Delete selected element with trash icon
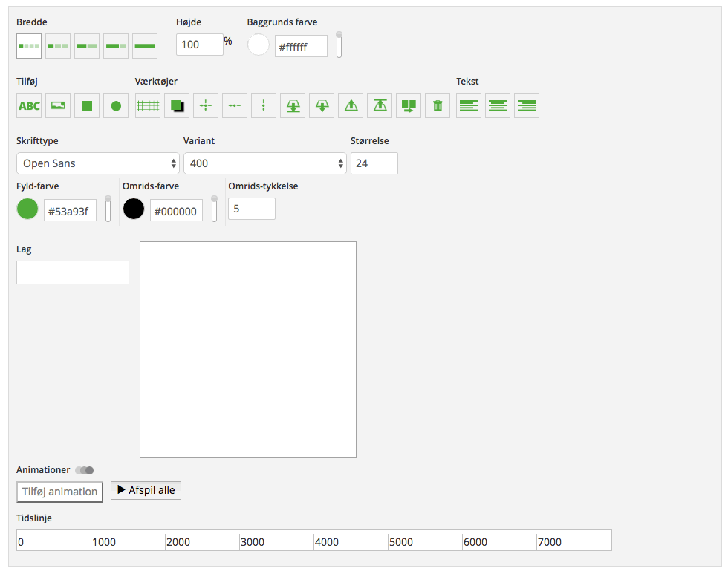Viewport: 728px width, 571px height. click(x=438, y=105)
